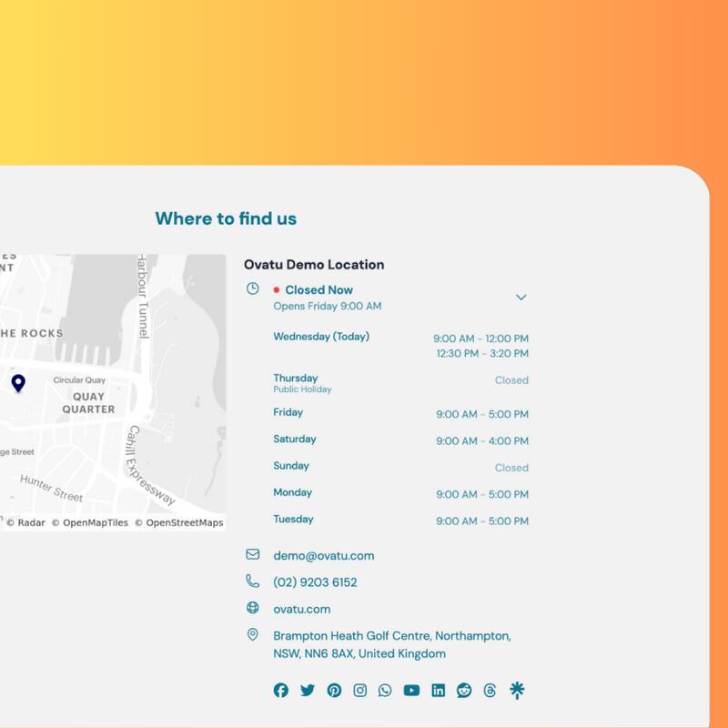Open the ovatu.com website link
The image size is (728, 728).
click(302, 609)
